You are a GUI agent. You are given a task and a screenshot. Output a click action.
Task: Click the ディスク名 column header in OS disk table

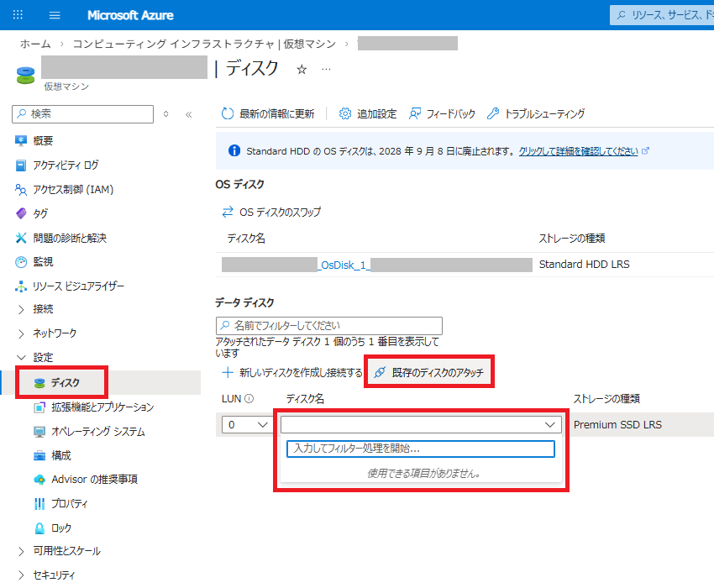click(x=246, y=239)
